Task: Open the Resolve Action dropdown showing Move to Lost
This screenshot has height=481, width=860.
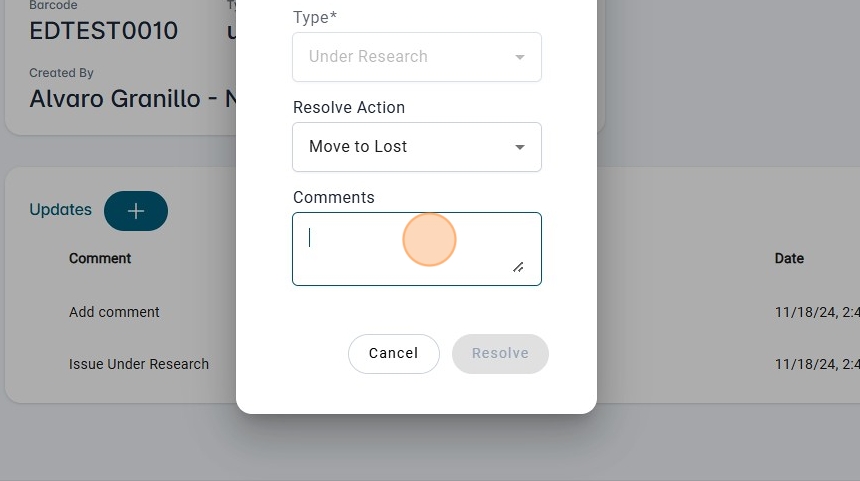Action: (416, 147)
